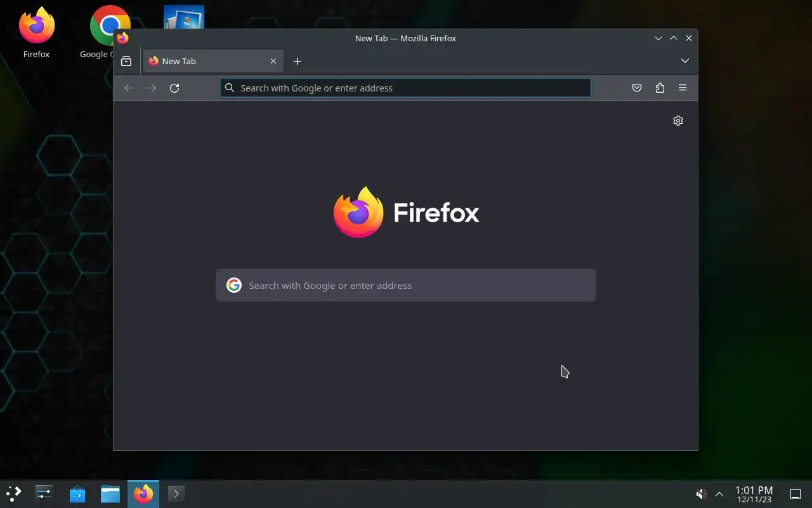Select the New Tab tab
This screenshot has height=508, width=812.
click(213, 61)
